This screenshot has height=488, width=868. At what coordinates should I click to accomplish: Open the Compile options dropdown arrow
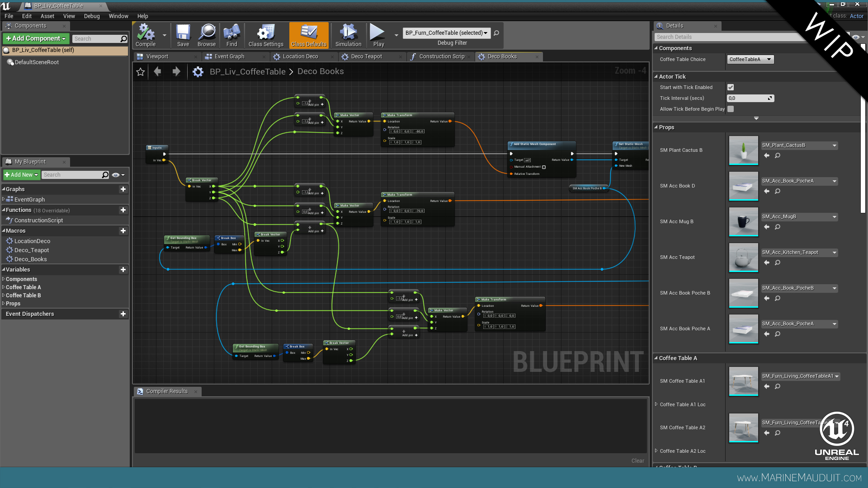click(x=165, y=35)
